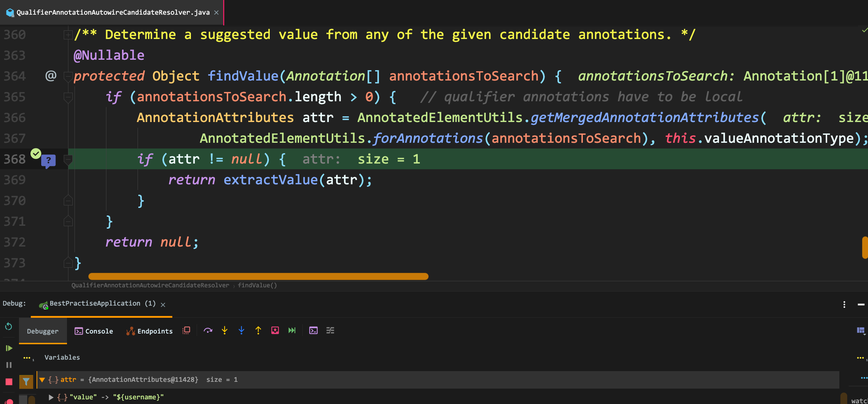Click the Endpoints tab graph icon

[130, 331]
